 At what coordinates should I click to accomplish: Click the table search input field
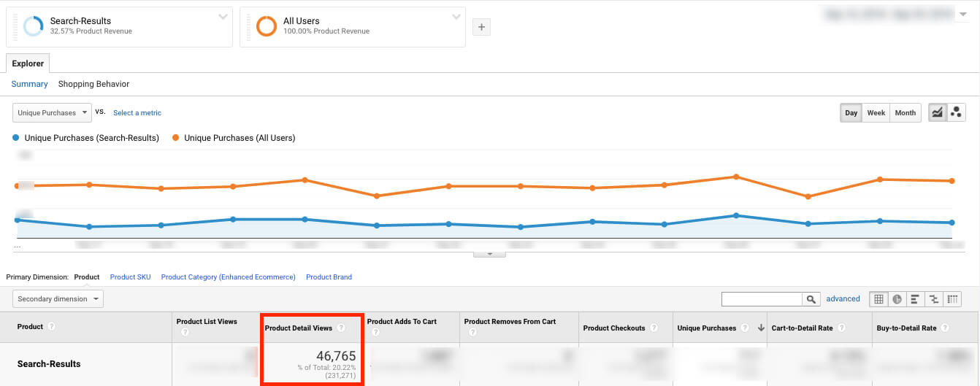point(762,299)
